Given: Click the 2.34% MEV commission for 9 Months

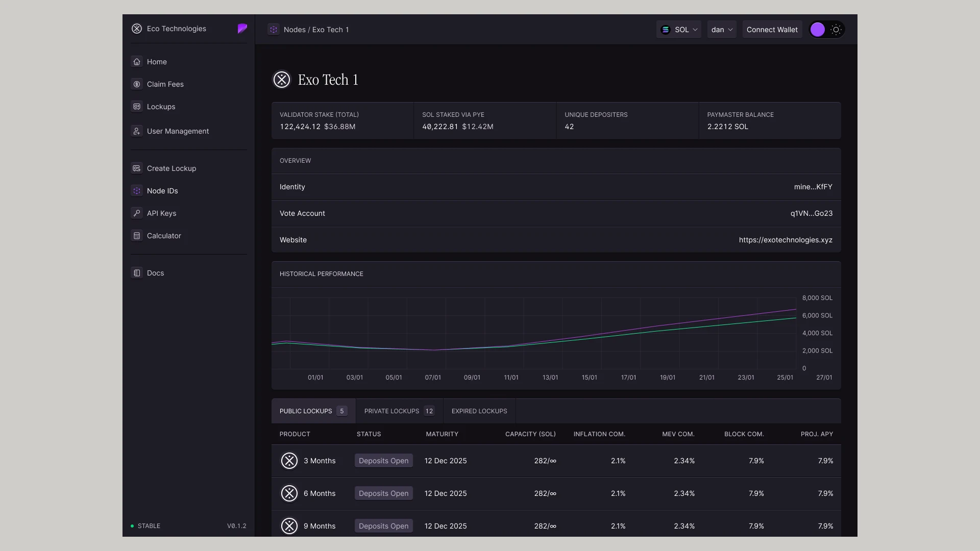Looking at the screenshot, I should [x=684, y=526].
